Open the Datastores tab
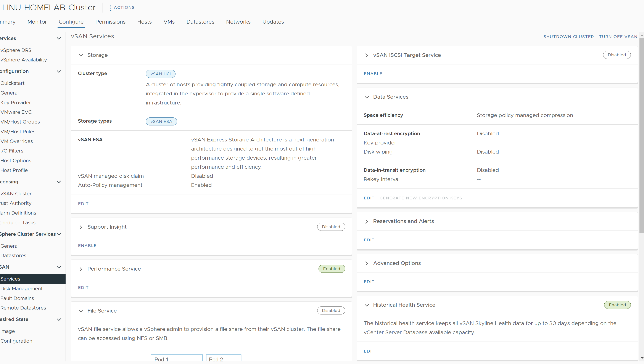The width and height of the screenshot is (644, 364). click(x=200, y=22)
